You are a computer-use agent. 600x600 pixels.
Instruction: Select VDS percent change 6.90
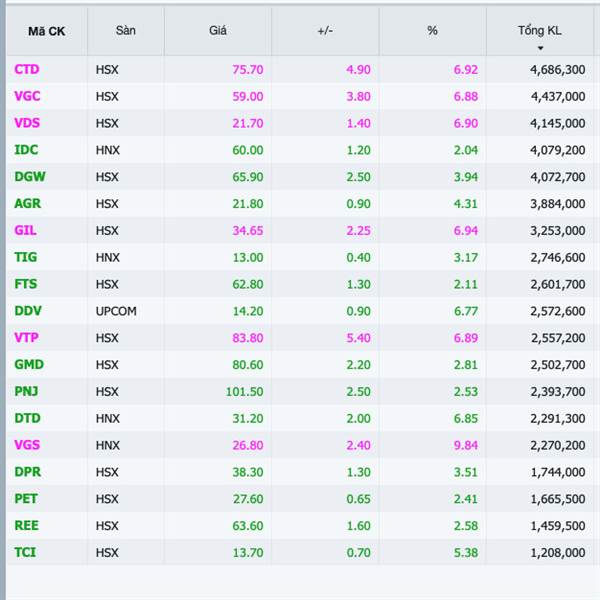(466, 123)
